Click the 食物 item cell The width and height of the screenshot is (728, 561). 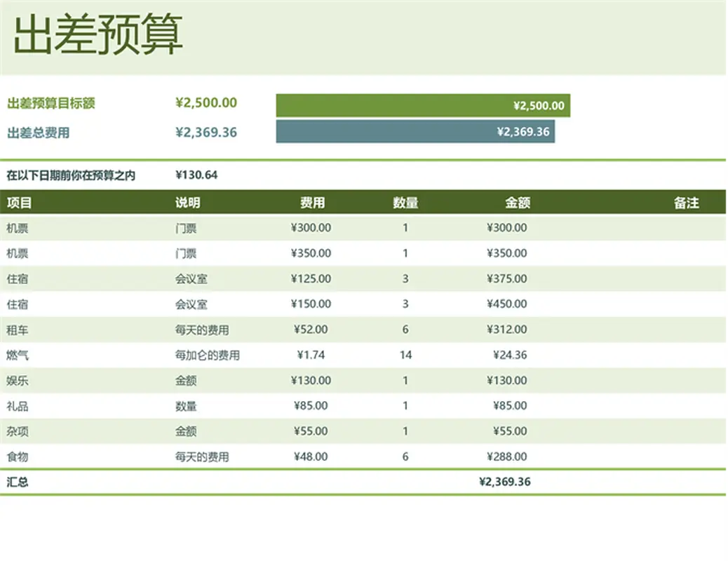click(18, 457)
